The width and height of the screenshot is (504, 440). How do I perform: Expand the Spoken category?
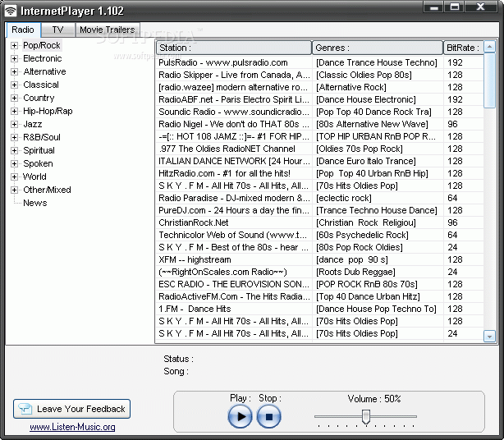(x=14, y=163)
